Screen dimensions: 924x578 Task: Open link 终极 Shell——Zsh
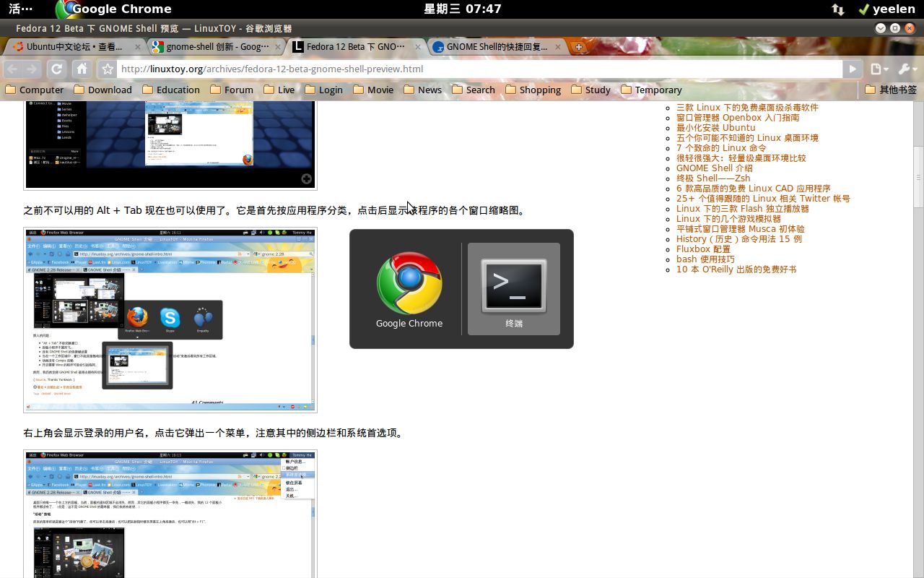[x=713, y=178]
